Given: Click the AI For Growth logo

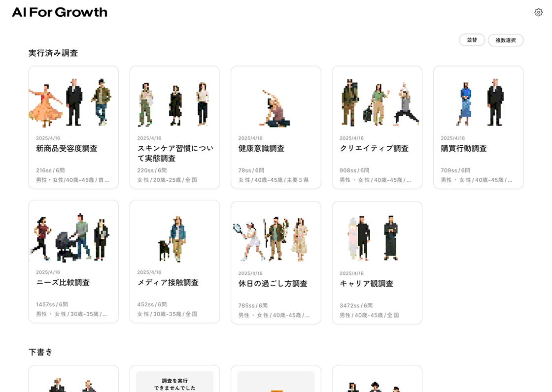Looking at the screenshot, I should tap(60, 12).
